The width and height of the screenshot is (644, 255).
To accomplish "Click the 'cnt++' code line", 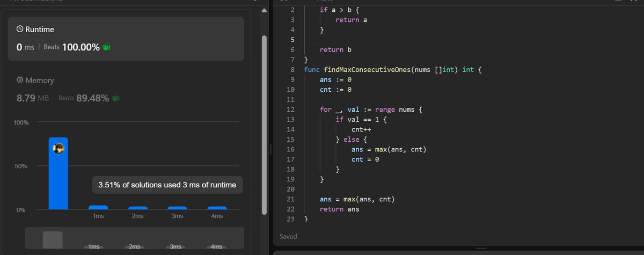I will 362,129.
